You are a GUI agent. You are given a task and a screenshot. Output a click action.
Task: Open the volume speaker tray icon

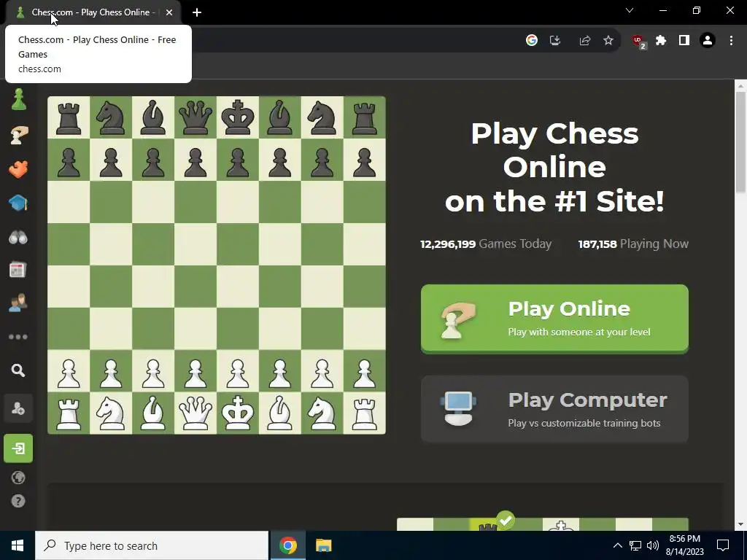tap(653, 545)
